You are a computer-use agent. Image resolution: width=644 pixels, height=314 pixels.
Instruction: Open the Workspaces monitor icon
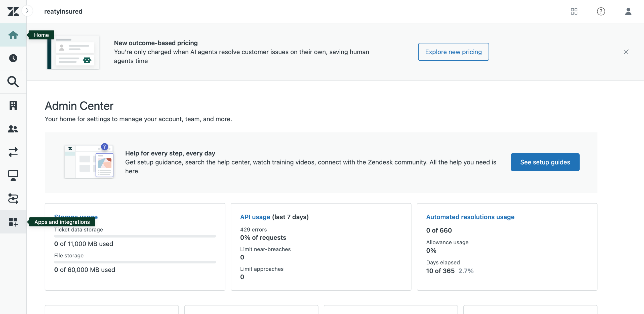pyautogui.click(x=13, y=175)
